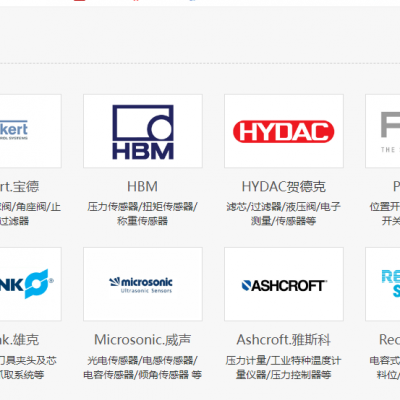
Task: Open the HBM brand name link
Action: tap(143, 187)
